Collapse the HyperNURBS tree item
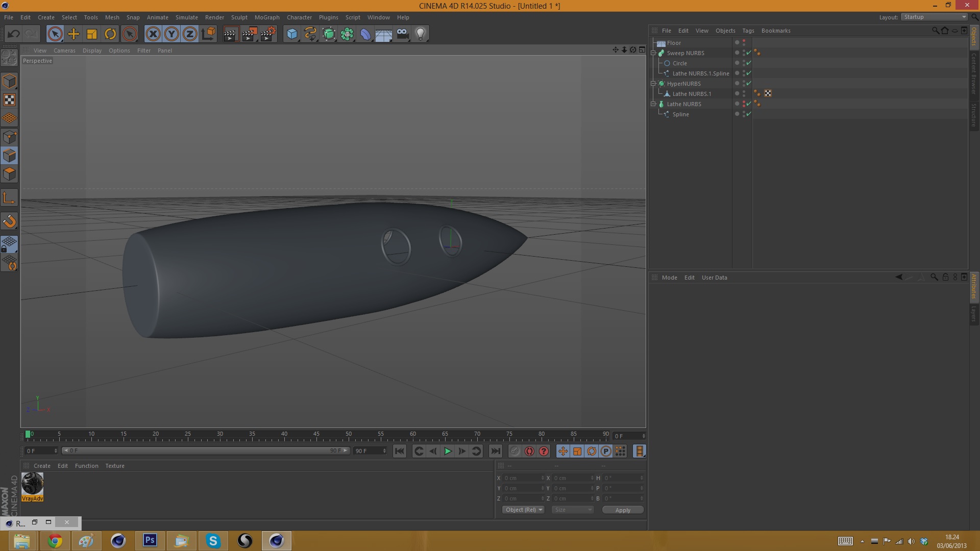Image resolution: width=980 pixels, height=551 pixels. [653, 84]
